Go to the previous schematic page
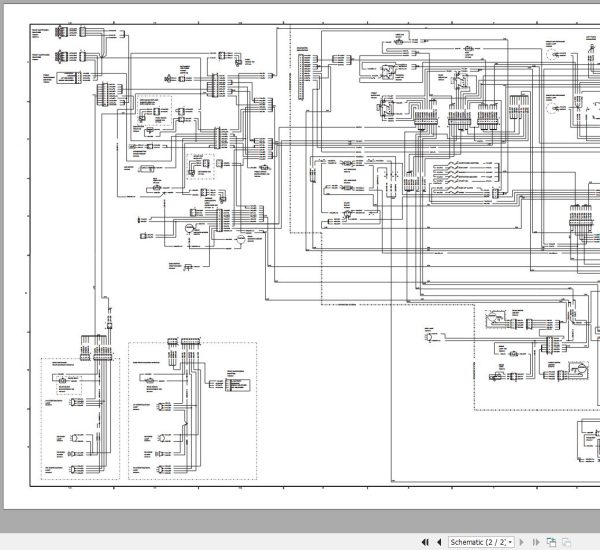 [x=439, y=542]
